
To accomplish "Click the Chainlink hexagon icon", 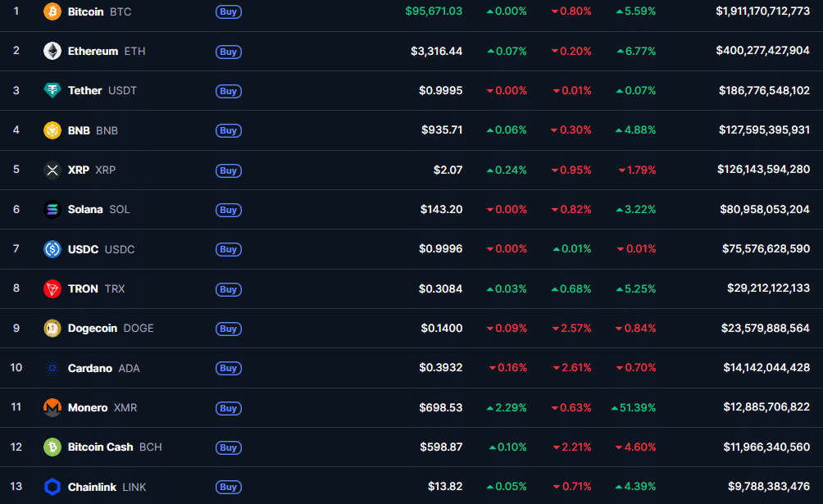I will [51, 487].
